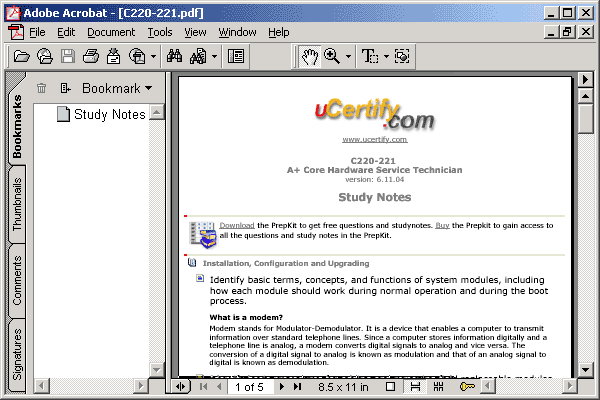Image resolution: width=600 pixels, height=400 pixels.
Task: Click the Download link for PrepKit
Action: pyautogui.click(x=237, y=225)
